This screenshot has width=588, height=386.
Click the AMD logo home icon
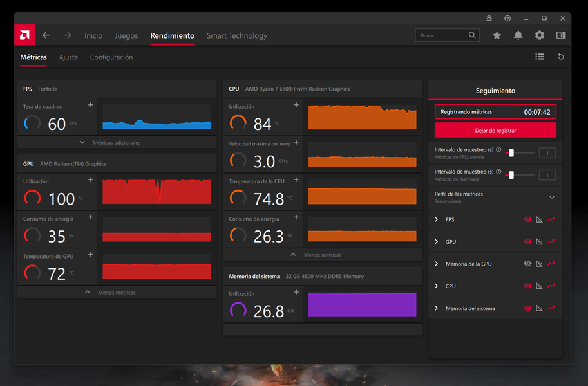pyautogui.click(x=24, y=35)
